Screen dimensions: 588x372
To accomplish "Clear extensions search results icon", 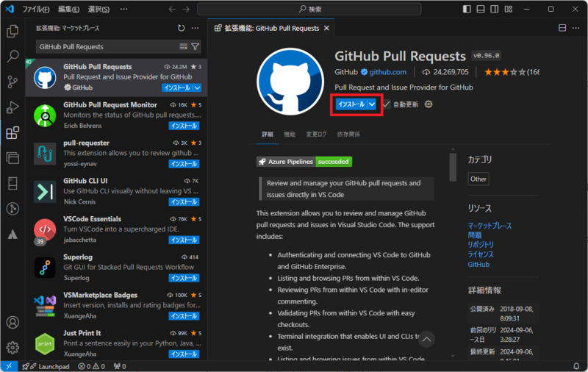I will point(183,46).
